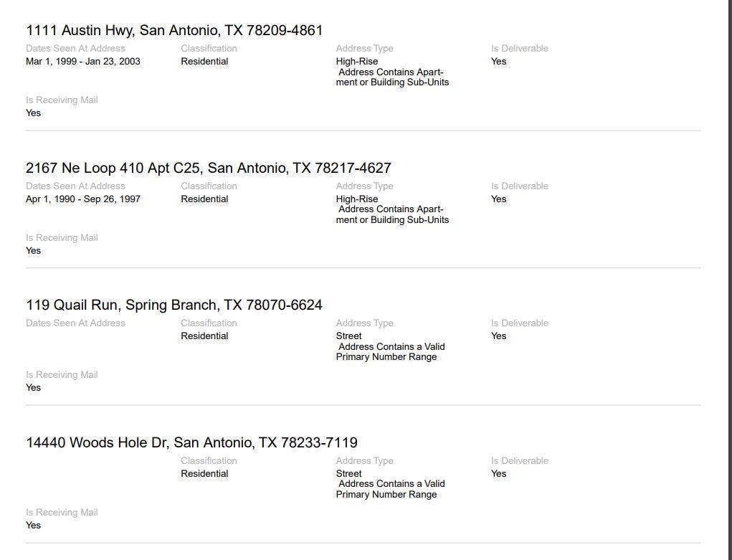Click the date range Mar 1, 1999 - Jan 23, 2003
The height and width of the screenshot is (560, 732).
pyautogui.click(x=83, y=62)
